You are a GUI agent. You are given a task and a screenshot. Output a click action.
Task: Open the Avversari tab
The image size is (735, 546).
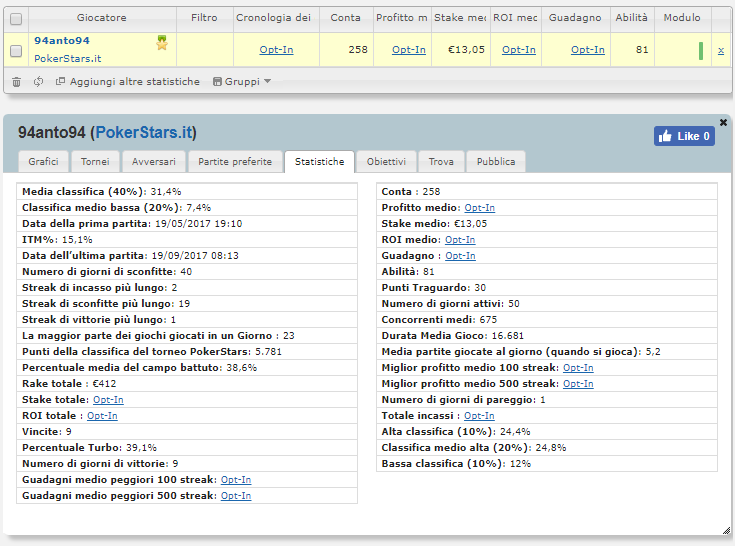[154, 162]
